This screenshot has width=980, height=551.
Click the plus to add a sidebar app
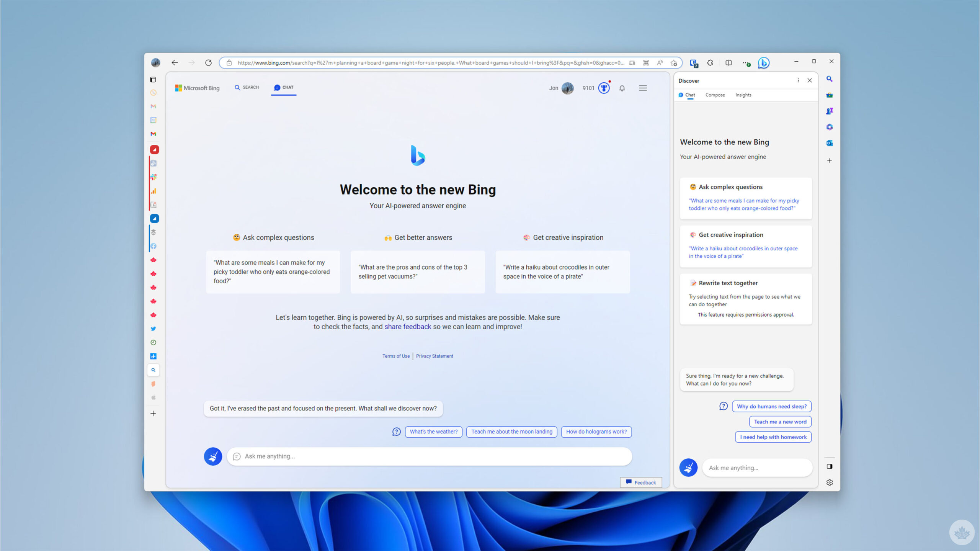pyautogui.click(x=829, y=160)
